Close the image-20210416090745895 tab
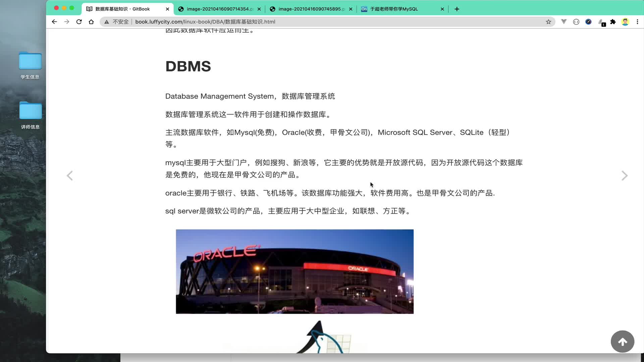 click(351, 9)
